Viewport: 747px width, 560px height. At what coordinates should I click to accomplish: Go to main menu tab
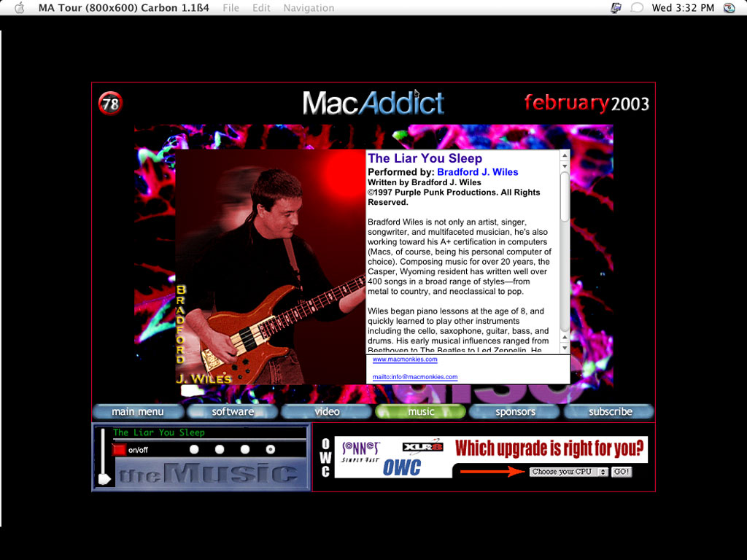138,411
